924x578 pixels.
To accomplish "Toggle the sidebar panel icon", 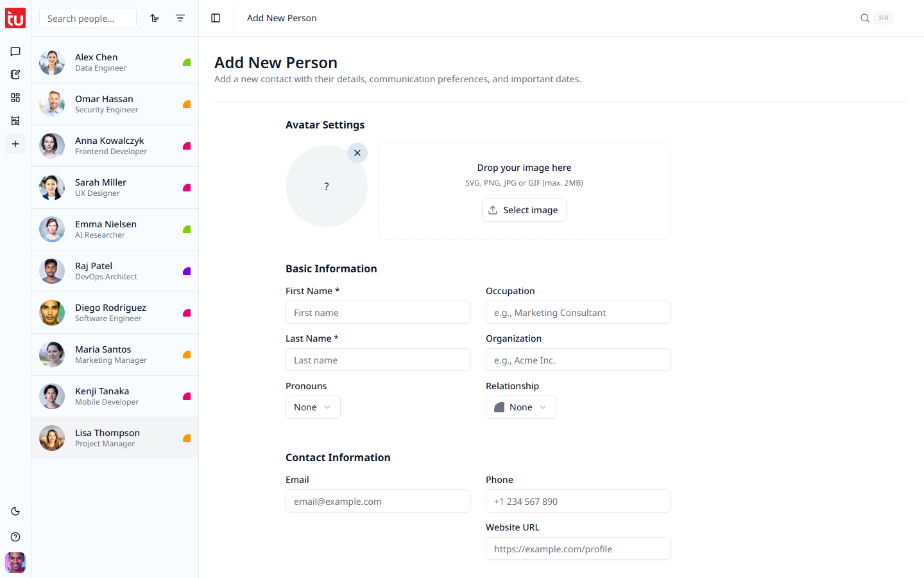I will (216, 18).
